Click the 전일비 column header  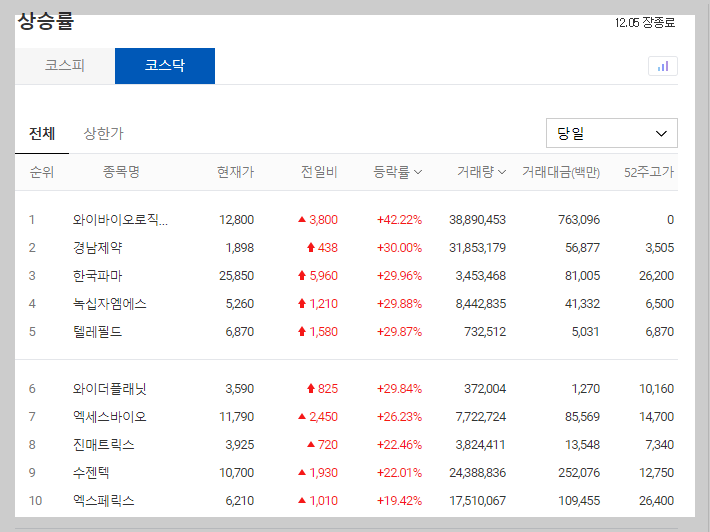319,172
